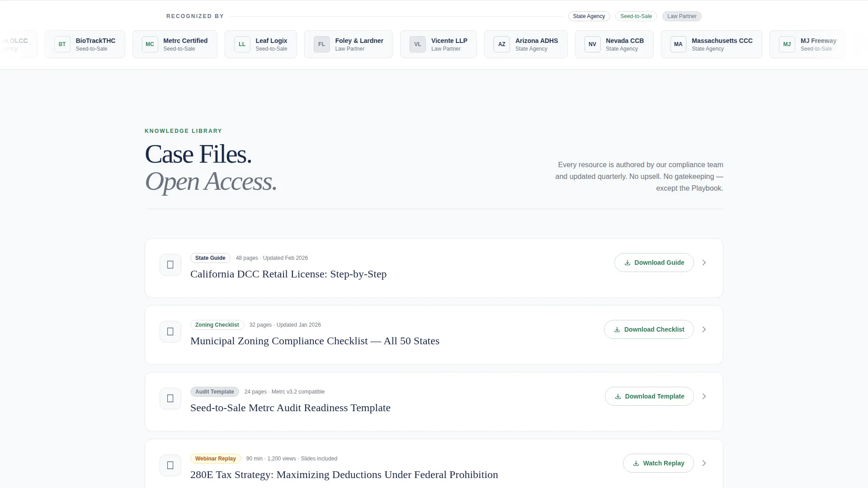Click the Download Guide button
The width and height of the screenshot is (868, 488).
(x=654, y=263)
